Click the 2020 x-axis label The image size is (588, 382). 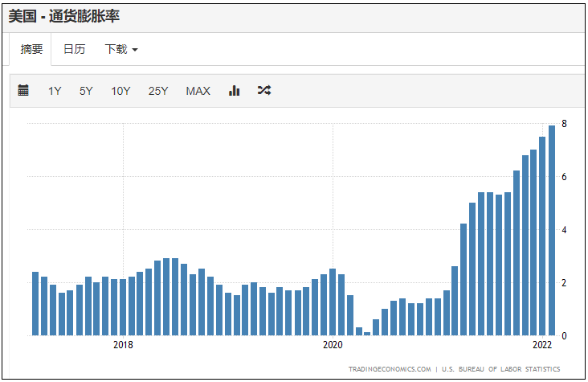tap(333, 345)
